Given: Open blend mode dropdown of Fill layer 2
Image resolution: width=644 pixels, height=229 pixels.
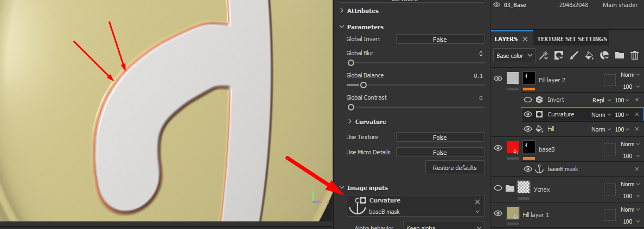Looking at the screenshot, I should (630, 75).
